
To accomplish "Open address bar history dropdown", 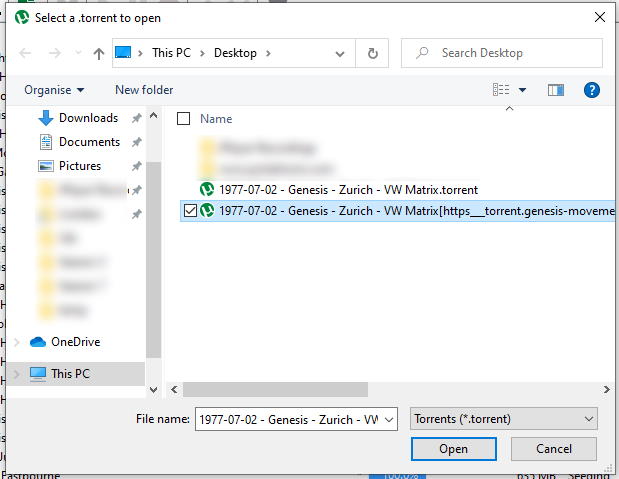I will point(340,53).
